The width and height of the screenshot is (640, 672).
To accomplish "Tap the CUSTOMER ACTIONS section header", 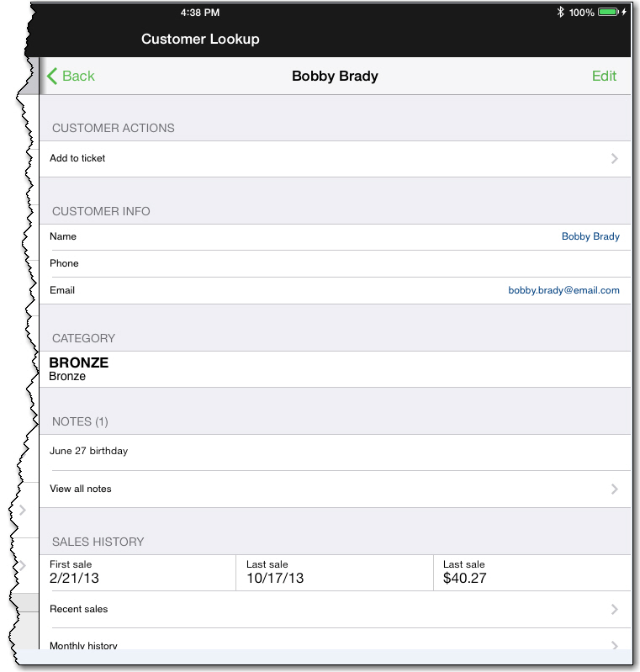I will coord(114,128).
